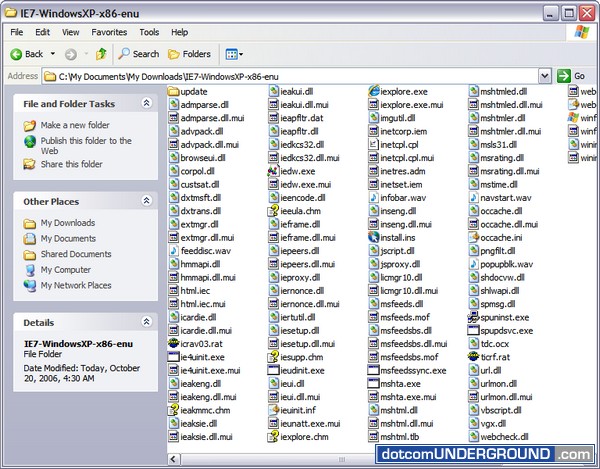Collapse the Other Places panel
The width and height of the screenshot is (600, 469).
coord(146,201)
